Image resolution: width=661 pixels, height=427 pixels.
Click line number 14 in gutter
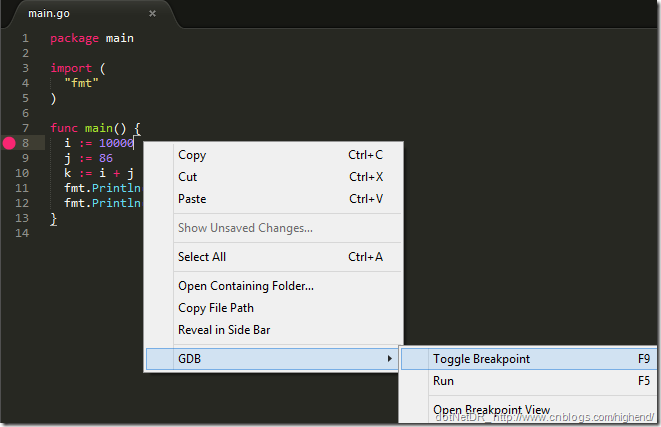coord(22,233)
